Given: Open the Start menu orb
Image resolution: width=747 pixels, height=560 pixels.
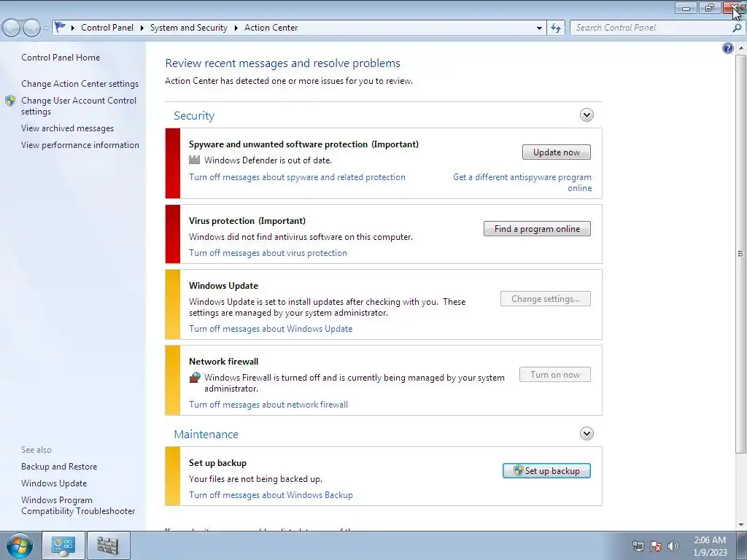Looking at the screenshot, I should 20,546.
